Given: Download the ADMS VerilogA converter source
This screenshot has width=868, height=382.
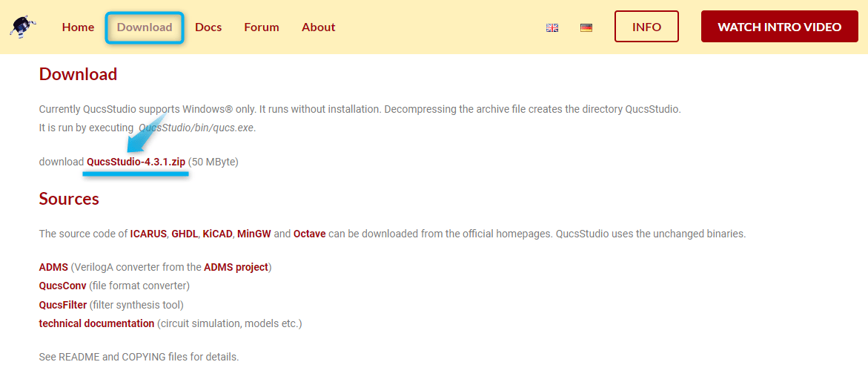Looking at the screenshot, I should 53,267.
